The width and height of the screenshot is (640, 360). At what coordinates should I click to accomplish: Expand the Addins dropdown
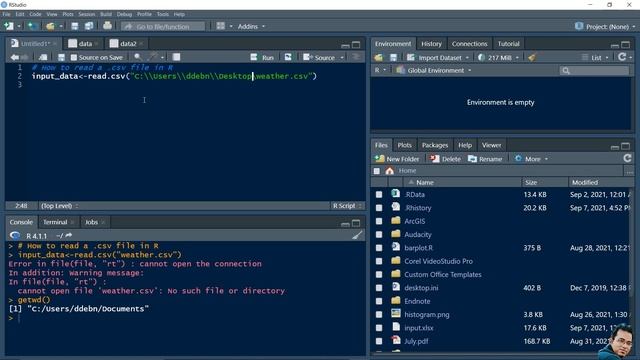251,26
